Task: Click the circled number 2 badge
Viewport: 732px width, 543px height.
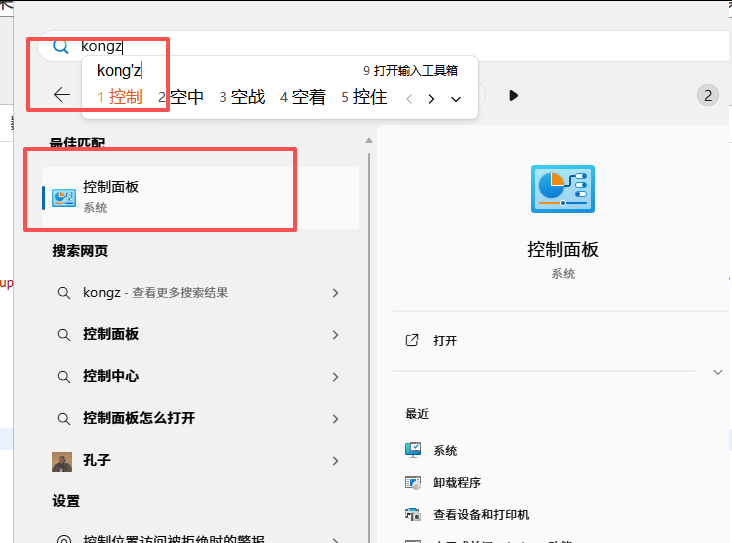Action: click(708, 96)
